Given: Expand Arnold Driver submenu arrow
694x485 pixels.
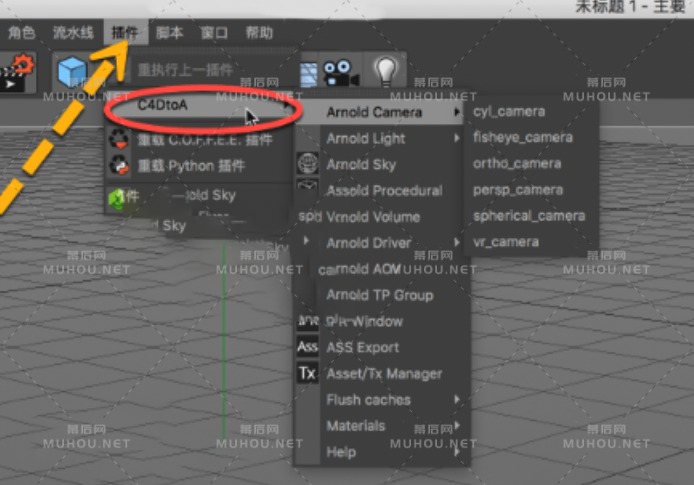Looking at the screenshot, I should pos(457,242).
